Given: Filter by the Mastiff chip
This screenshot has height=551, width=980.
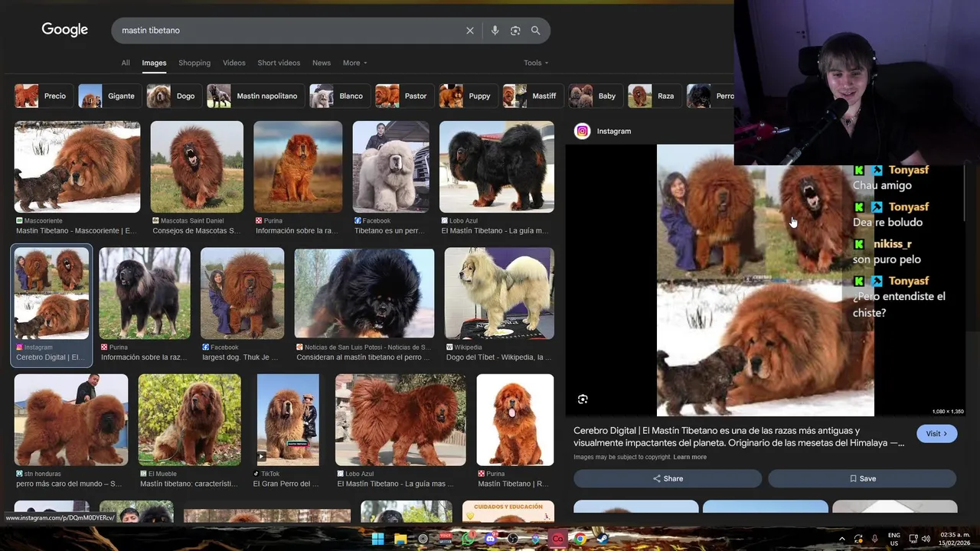Looking at the screenshot, I should (532, 96).
